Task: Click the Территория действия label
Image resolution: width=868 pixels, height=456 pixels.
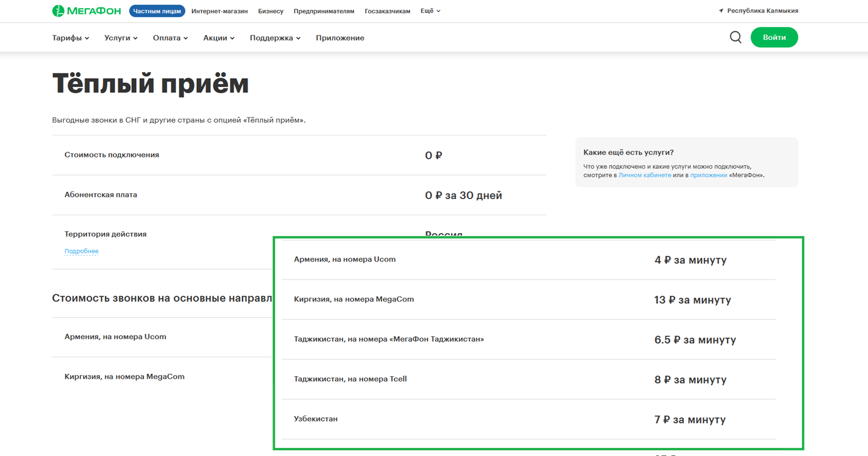Action: [105, 234]
